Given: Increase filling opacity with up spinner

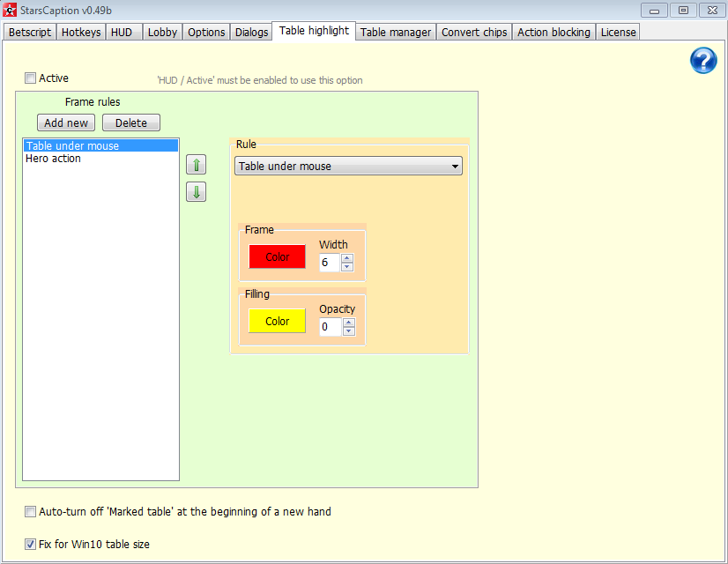Looking at the screenshot, I should (349, 323).
